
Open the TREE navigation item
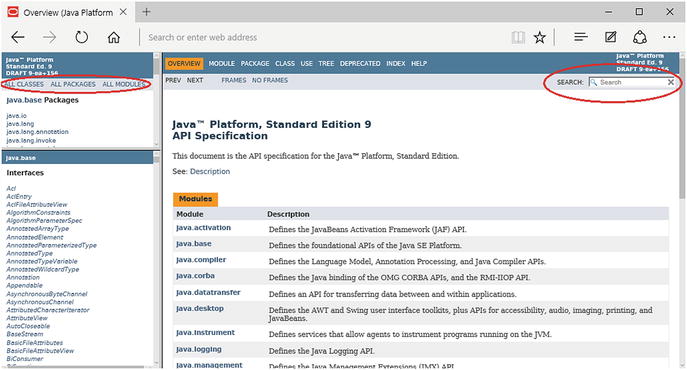[326, 64]
